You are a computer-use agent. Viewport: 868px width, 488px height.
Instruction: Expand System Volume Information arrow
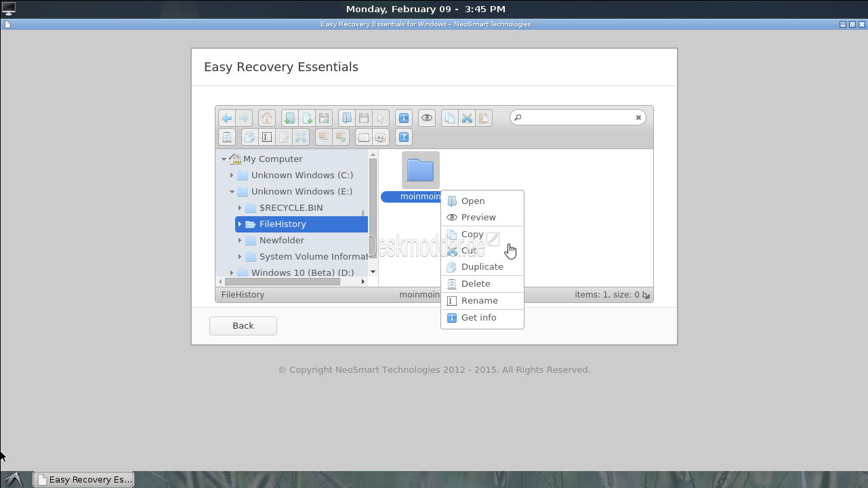click(240, 257)
